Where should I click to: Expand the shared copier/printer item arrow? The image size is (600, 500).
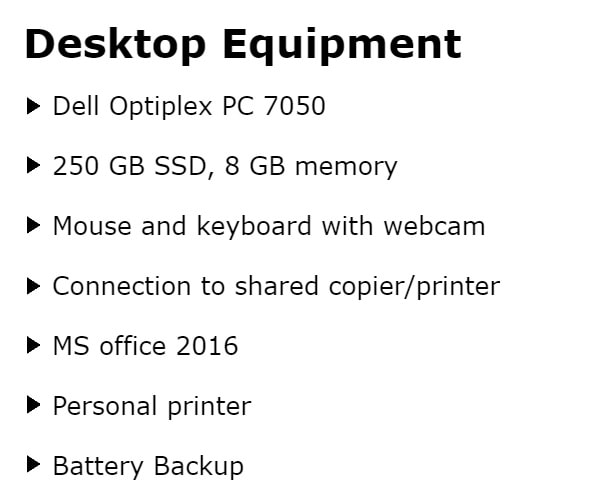point(33,286)
